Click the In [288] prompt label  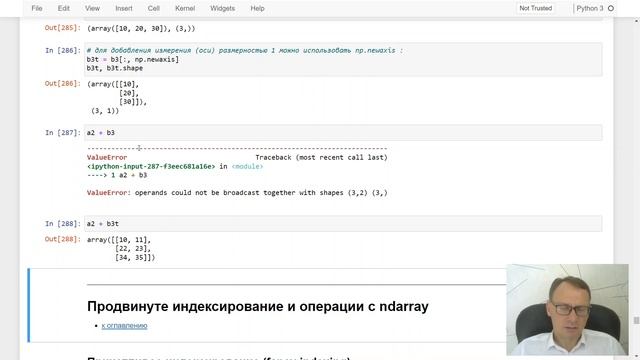[63, 224]
